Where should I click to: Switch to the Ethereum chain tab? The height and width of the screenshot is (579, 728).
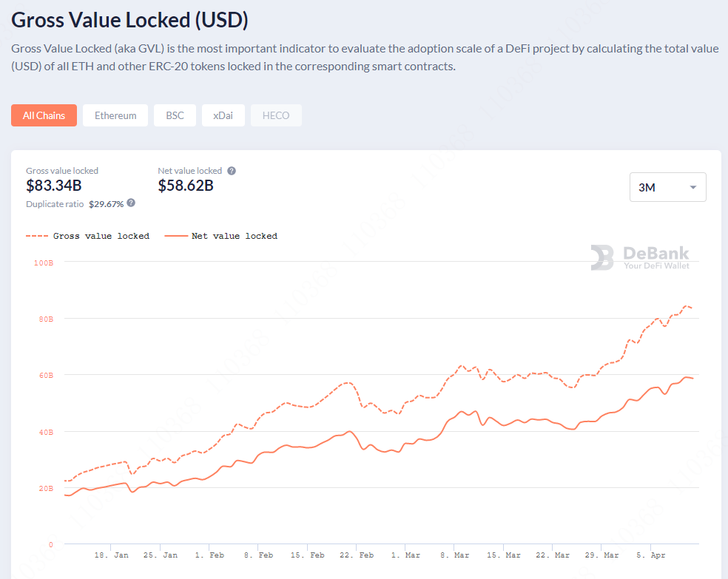click(115, 115)
